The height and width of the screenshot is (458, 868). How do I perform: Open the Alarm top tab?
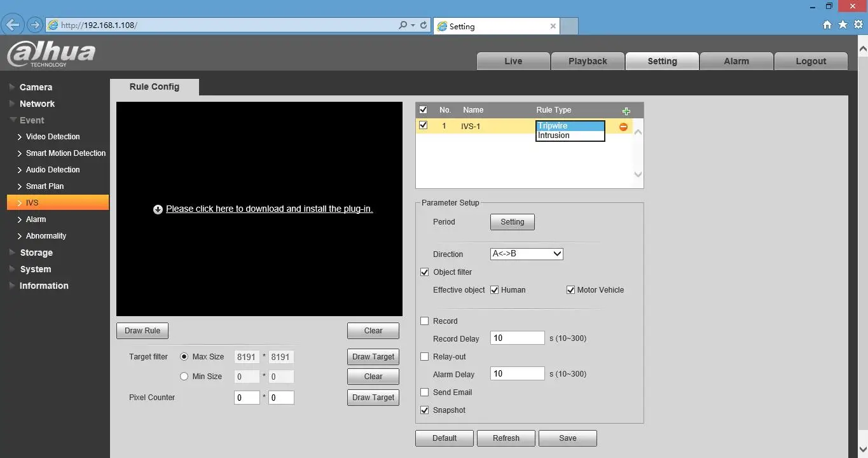[736, 61]
